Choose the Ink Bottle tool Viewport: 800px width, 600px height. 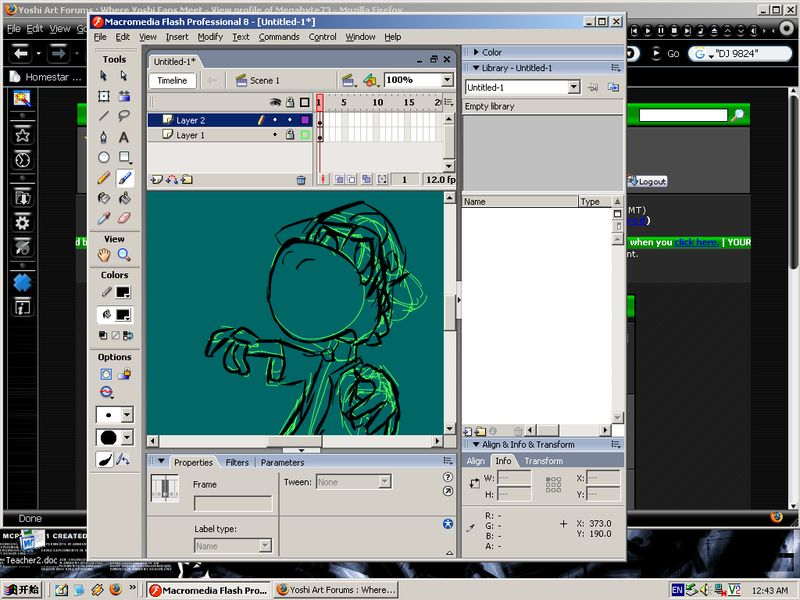[x=104, y=198]
